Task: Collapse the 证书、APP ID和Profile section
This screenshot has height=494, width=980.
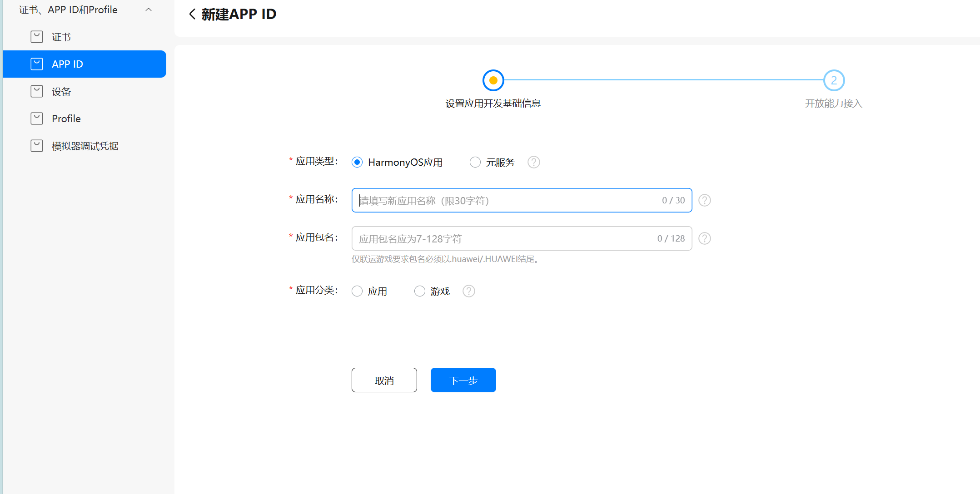Action: tap(149, 10)
